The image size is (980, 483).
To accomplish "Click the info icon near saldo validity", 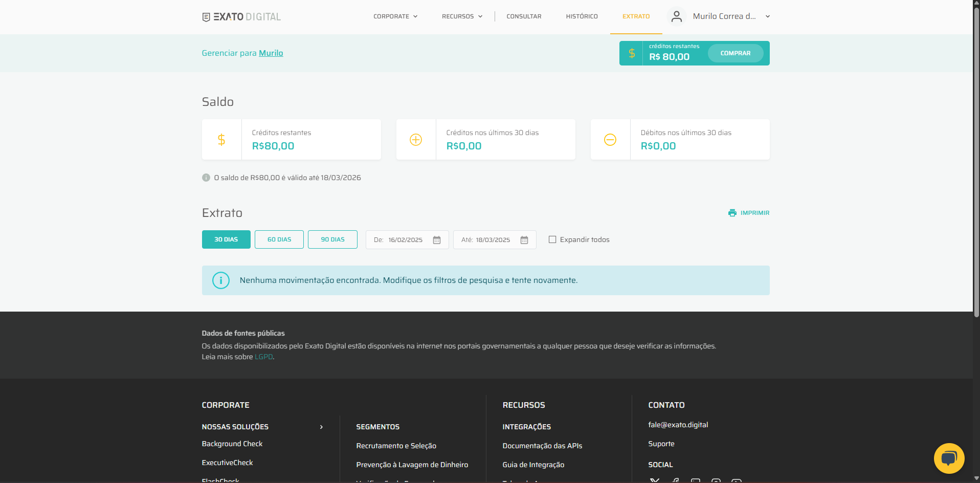I will pyautogui.click(x=206, y=178).
